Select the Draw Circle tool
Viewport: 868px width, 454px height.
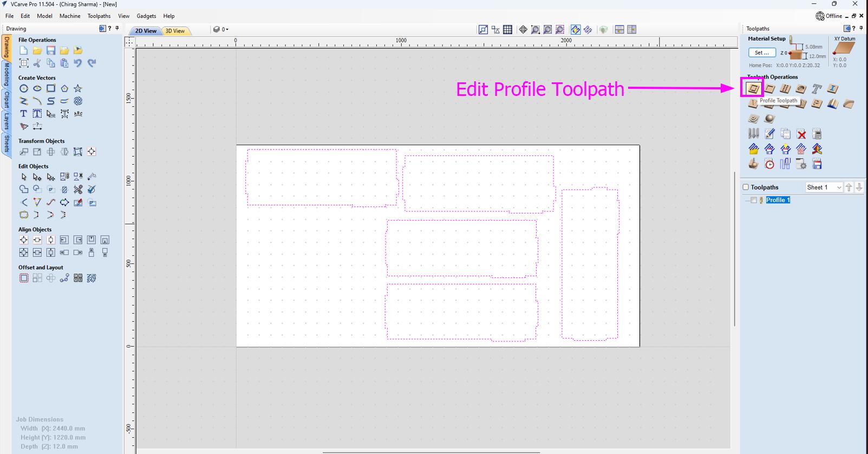tap(24, 88)
